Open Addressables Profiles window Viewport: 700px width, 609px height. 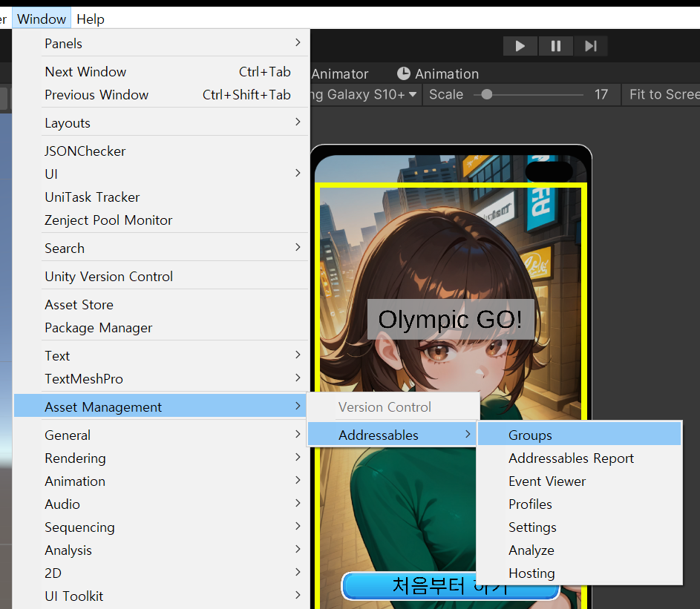(x=580, y=504)
